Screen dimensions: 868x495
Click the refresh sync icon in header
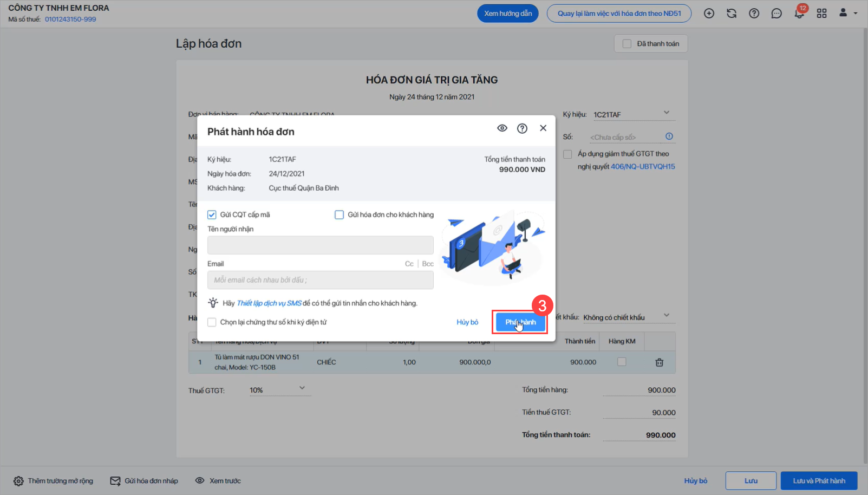(732, 14)
